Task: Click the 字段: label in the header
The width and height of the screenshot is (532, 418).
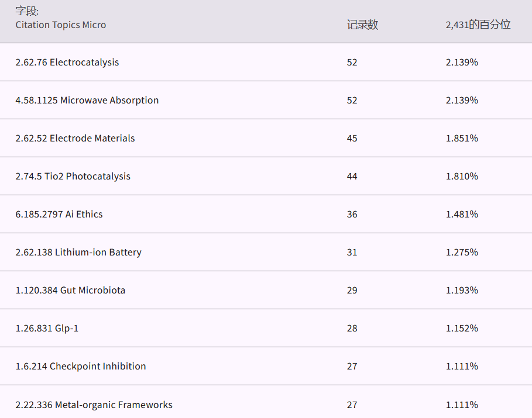Action: tap(27, 11)
